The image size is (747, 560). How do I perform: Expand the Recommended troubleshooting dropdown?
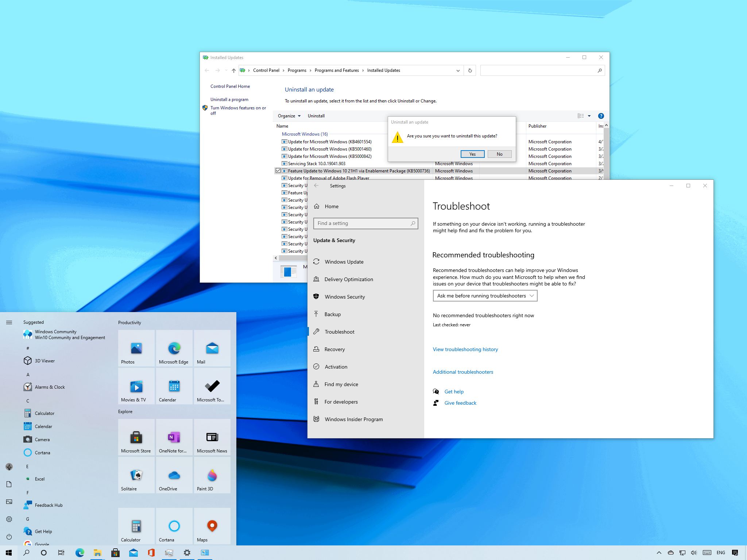[485, 295]
